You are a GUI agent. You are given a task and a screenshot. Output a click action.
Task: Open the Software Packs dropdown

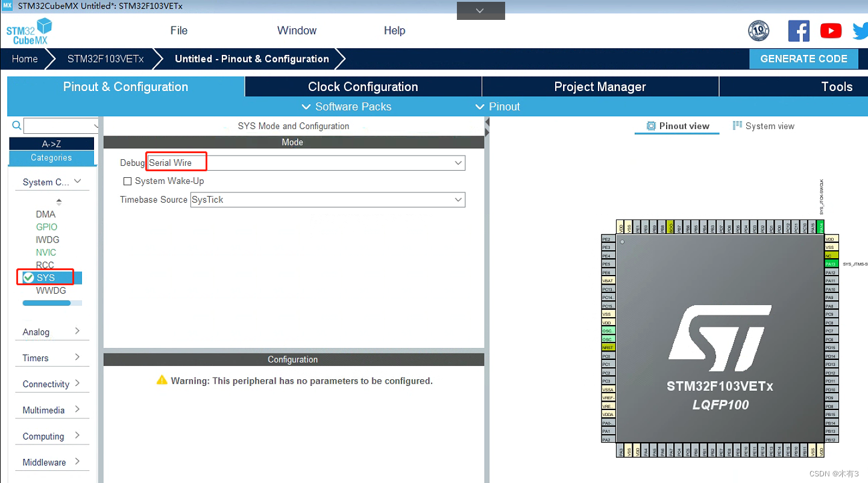tap(346, 107)
